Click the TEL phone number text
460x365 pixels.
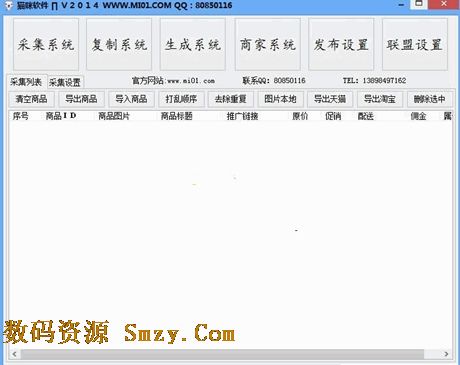[374, 81]
